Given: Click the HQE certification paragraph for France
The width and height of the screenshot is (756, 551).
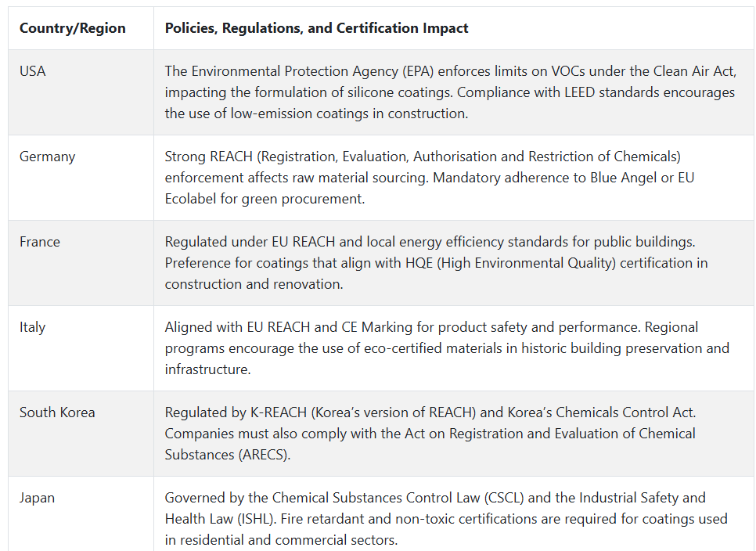Looking at the screenshot, I should tap(437, 263).
